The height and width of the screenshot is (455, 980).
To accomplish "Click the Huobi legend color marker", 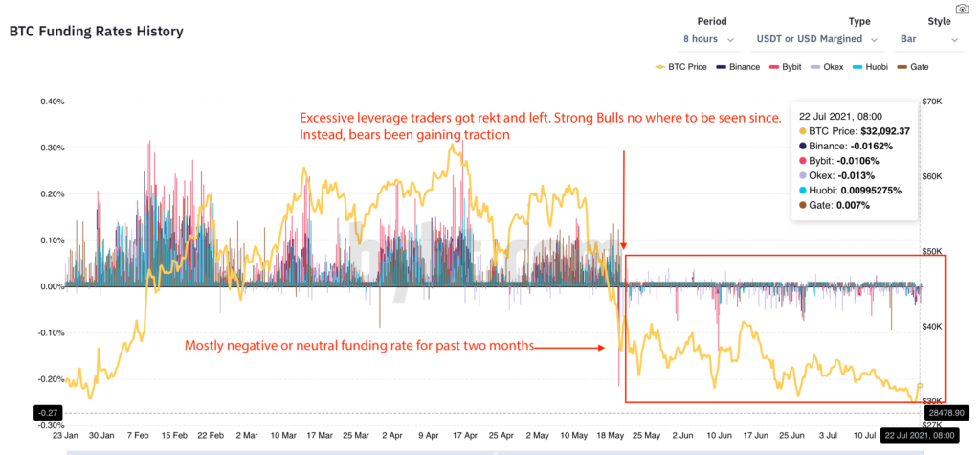I will click(x=858, y=67).
